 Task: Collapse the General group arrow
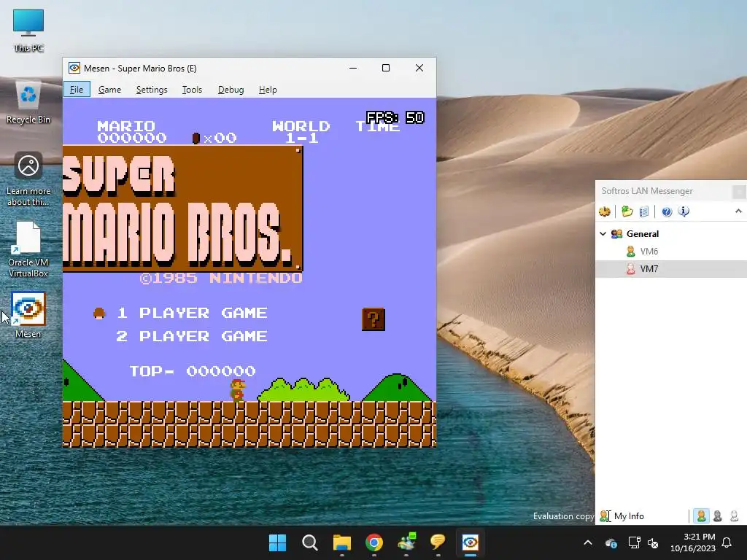click(x=603, y=234)
